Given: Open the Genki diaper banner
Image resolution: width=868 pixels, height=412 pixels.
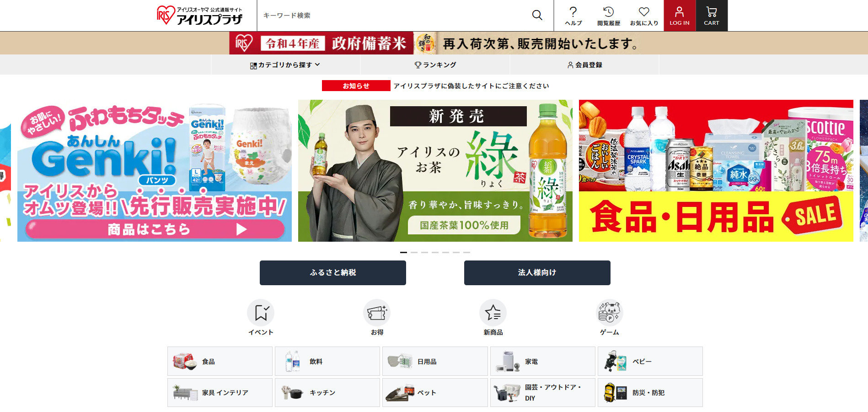Looking at the screenshot, I should tap(155, 171).
